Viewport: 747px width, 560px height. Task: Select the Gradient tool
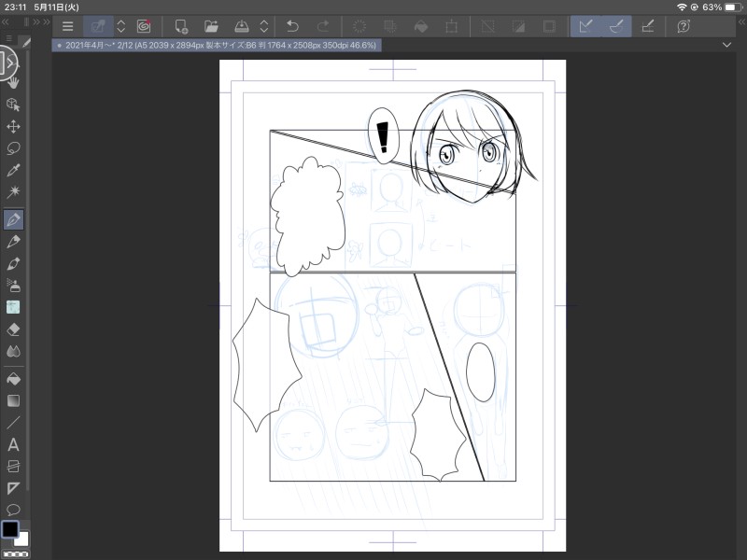[13, 401]
